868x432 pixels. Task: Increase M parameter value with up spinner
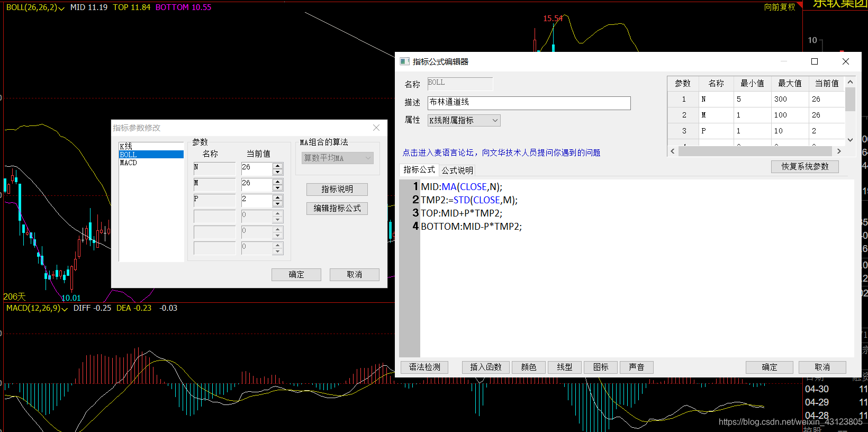tap(278, 182)
